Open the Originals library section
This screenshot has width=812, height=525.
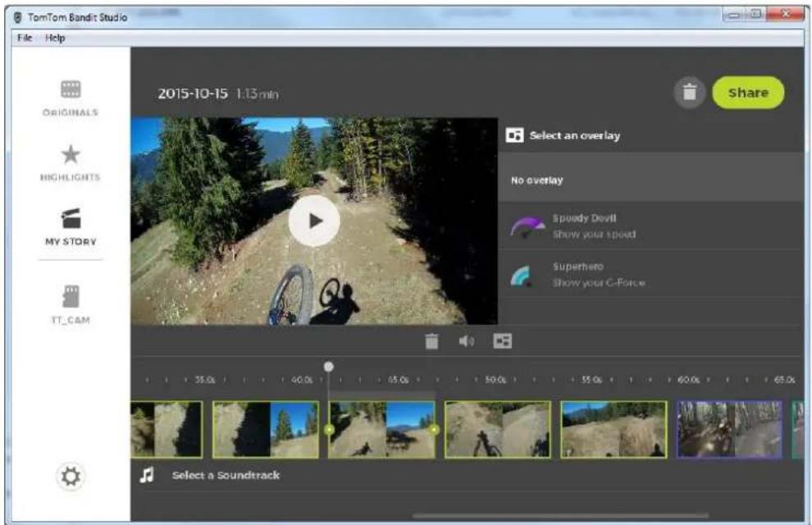[x=71, y=98]
